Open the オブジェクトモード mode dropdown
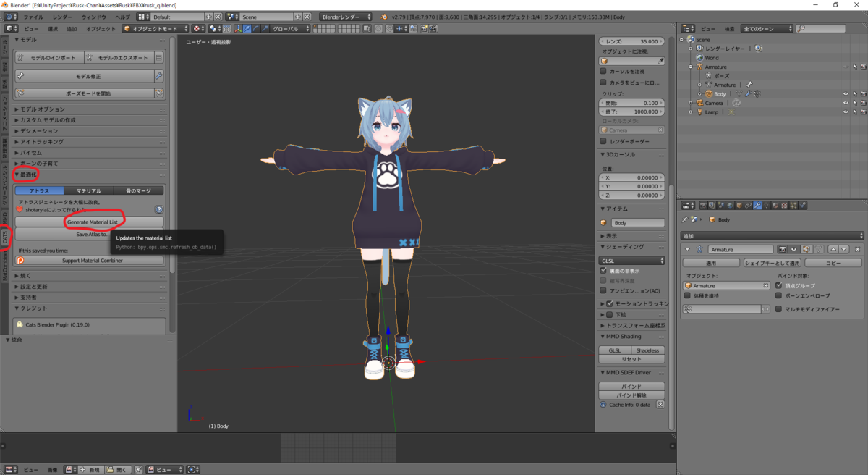 pyautogui.click(x=155, y=28)
